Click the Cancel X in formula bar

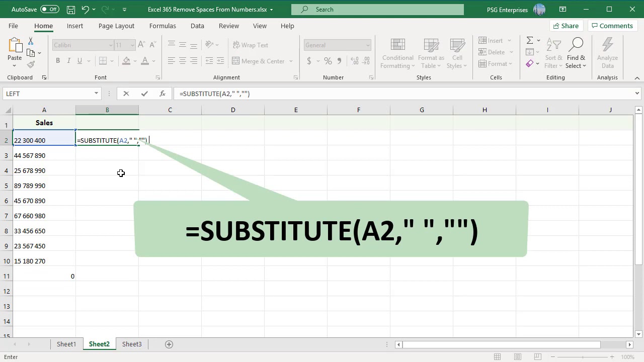(126, 94)
